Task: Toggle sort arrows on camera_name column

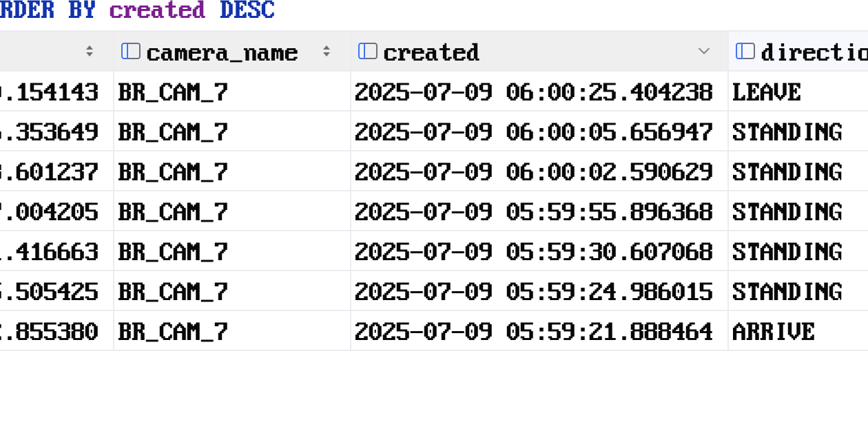Action: point(327,52)
